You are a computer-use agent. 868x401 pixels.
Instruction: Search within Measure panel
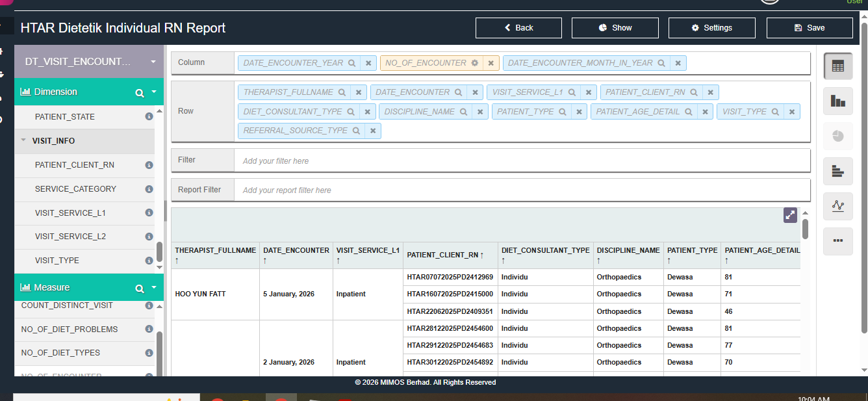pos(139,289)
